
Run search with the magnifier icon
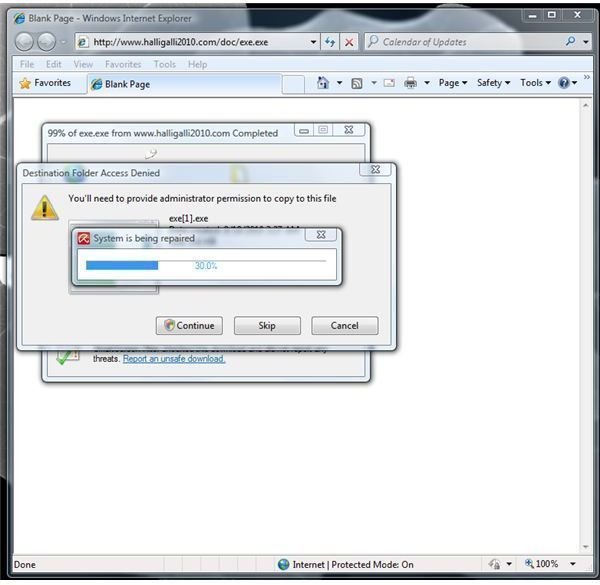click(x=570, y=41)
